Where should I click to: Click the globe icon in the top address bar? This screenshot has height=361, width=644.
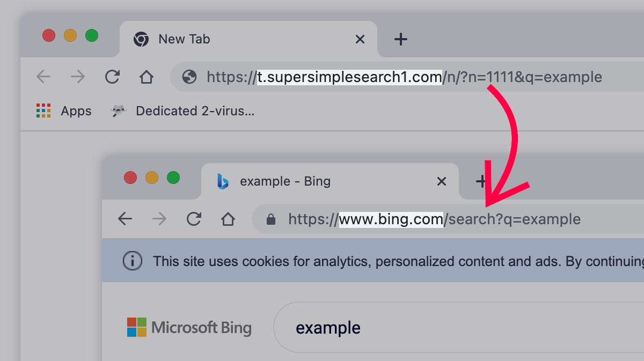click(189, 77)
